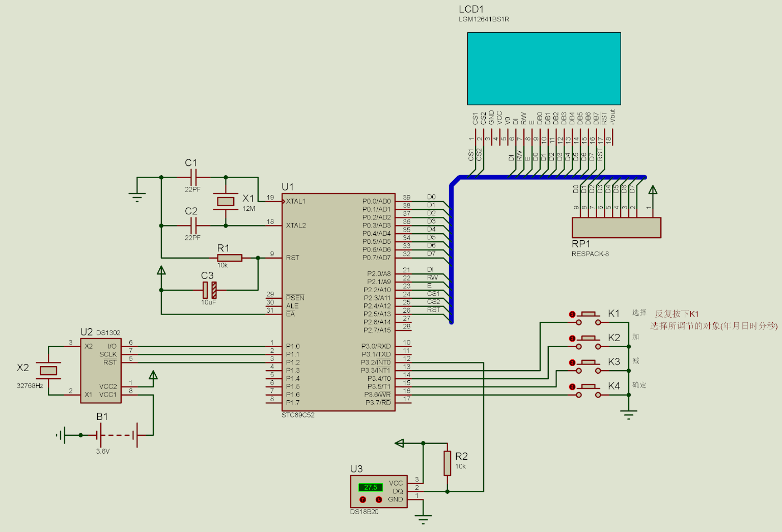Click the EA pin label

point(290,314)
